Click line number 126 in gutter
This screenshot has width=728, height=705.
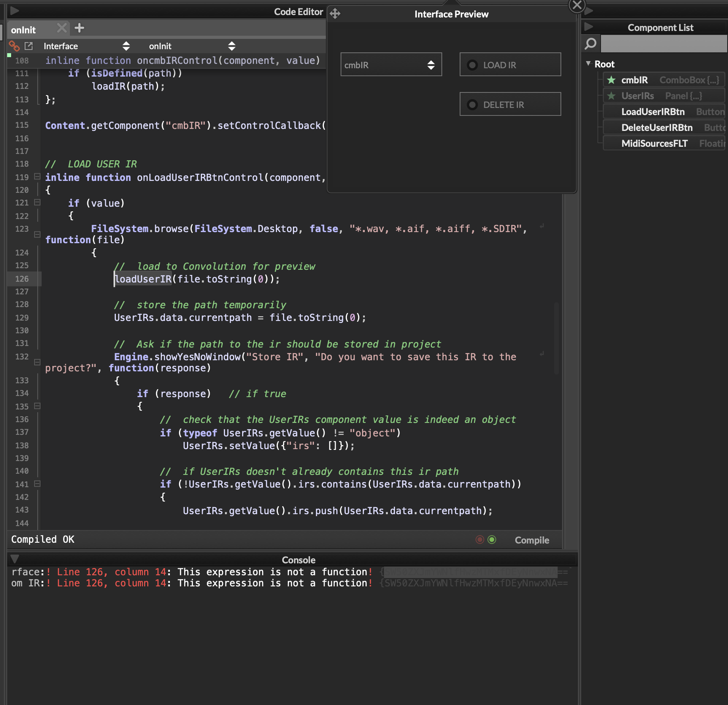pos(22,279)
